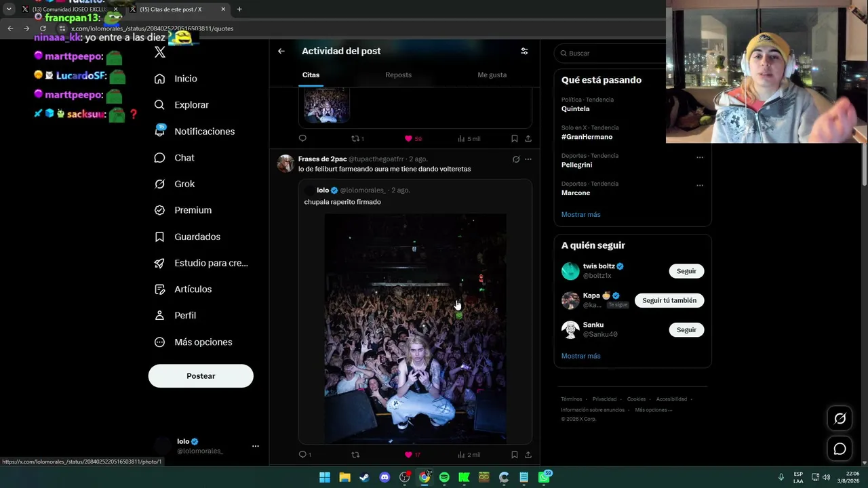Open the Términos footer link
This screenshot has height=488, width=868.
(572, 399)
